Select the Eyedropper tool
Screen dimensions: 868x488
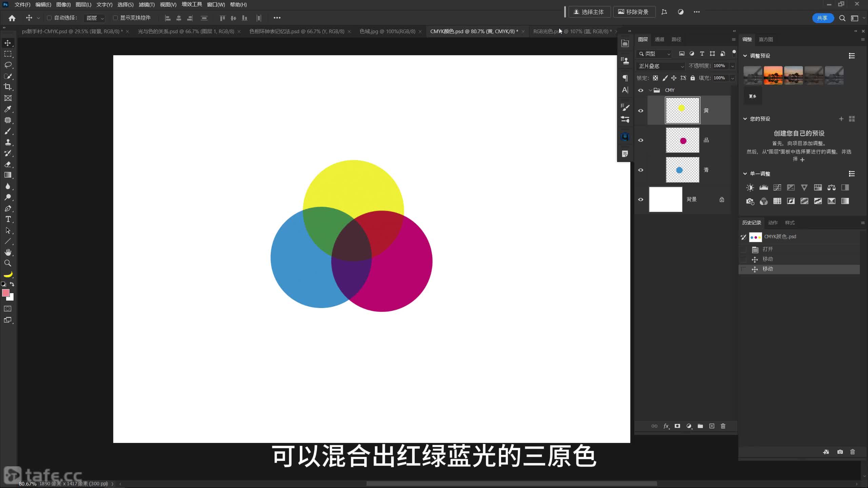point(8,109)
